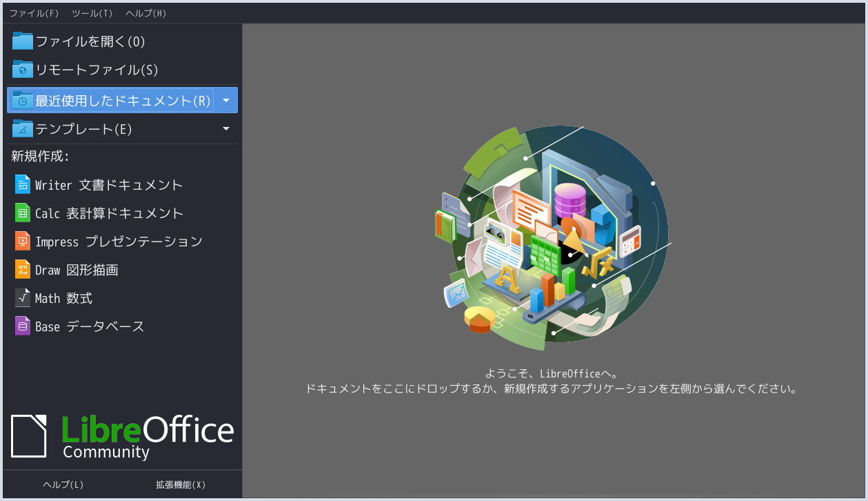Open the ヘルプ(H) menu in menu bar
868x501 pixels.
click(x=146, y=13)
